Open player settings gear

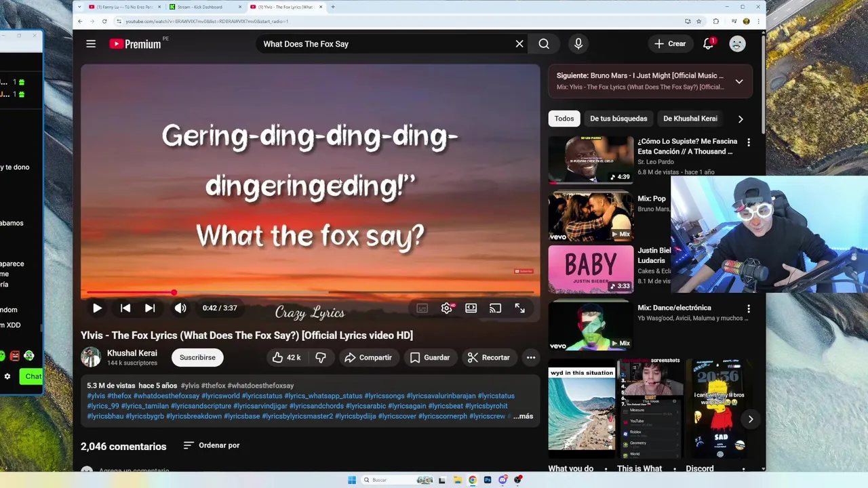447,308
